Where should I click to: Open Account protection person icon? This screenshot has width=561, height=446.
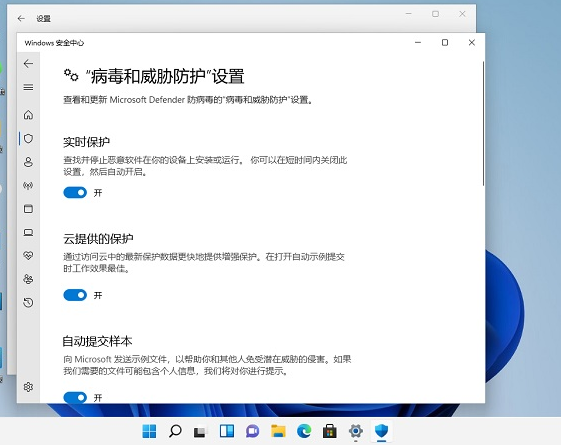pyautogui.click(x=28, y=162)
